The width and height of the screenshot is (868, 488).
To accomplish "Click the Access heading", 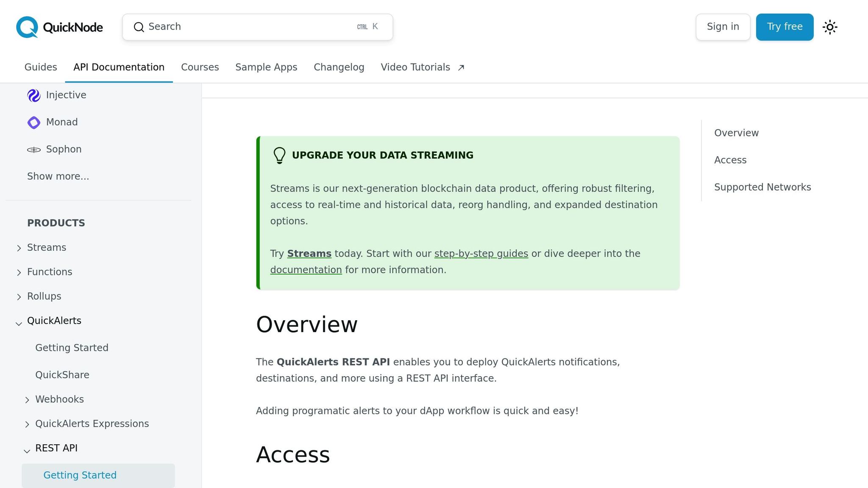I will pyautogui.click(x=293, y=455).
